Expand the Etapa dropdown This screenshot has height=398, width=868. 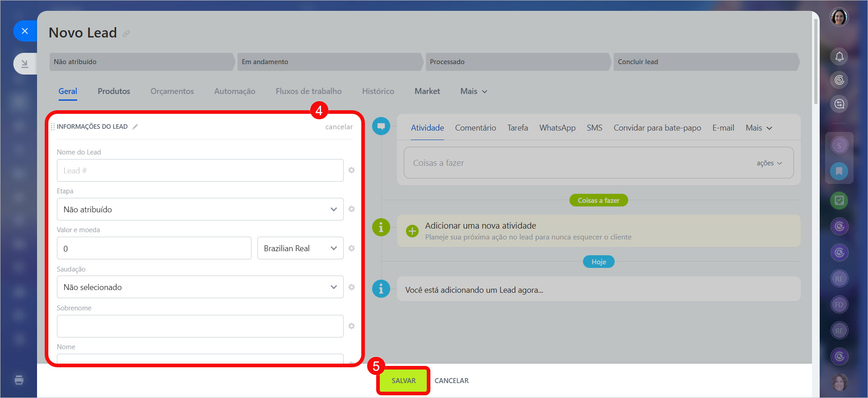point(200,209)
